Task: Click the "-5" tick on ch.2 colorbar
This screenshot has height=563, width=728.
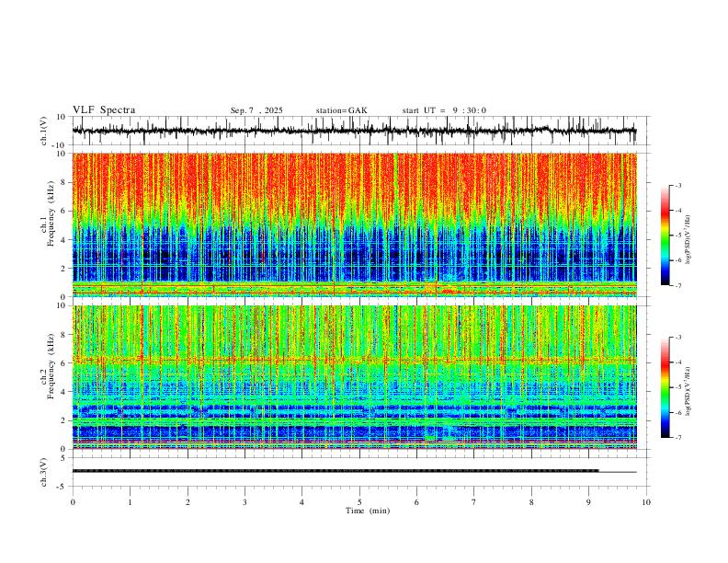Action: click(x=678, y=387)
